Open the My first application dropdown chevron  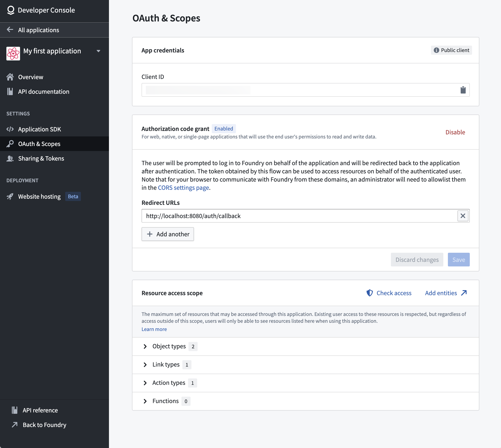(x=98, y=51)
